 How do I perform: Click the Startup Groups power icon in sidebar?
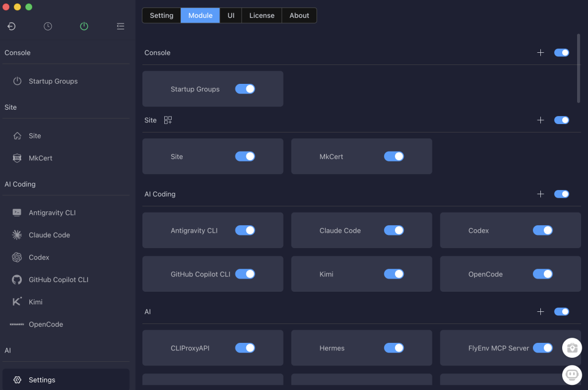point(17,81)
